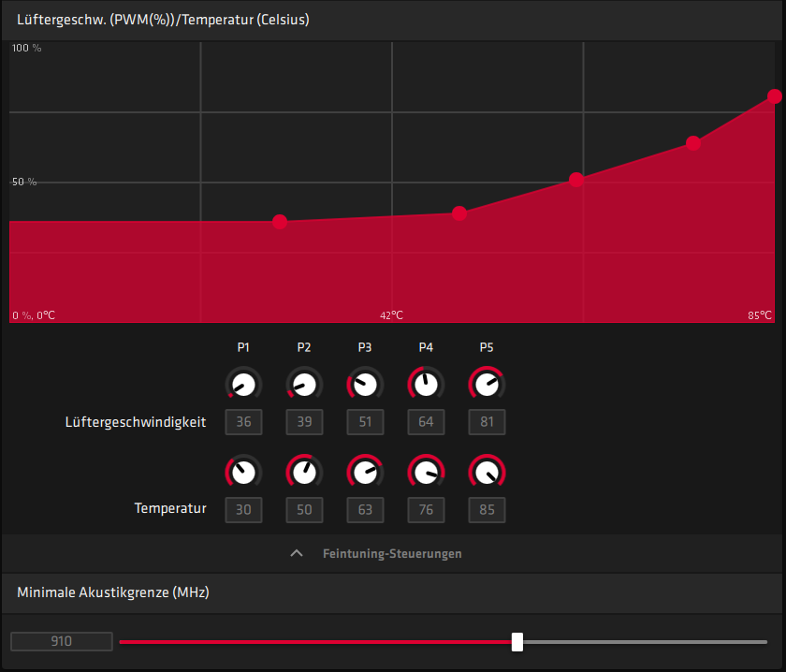Click the P4 Temperatur dial

426,471
